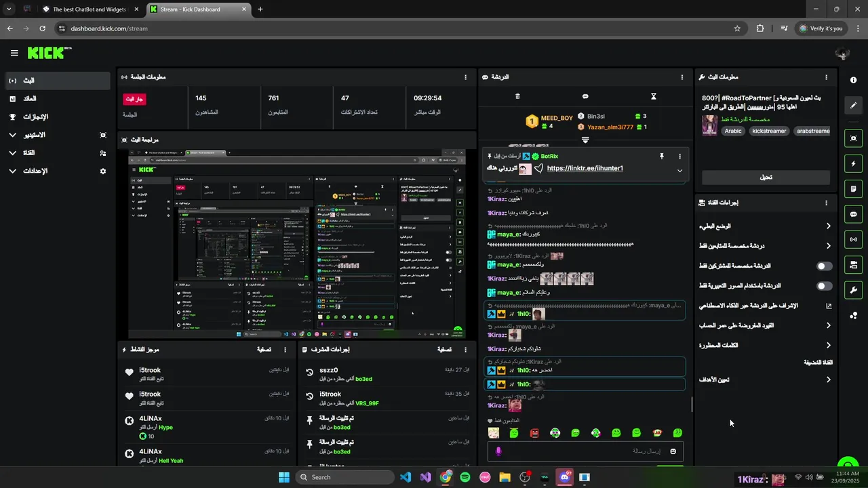
Task: Expand the BotRix pinned message chevron
Action: pos(679,171)
